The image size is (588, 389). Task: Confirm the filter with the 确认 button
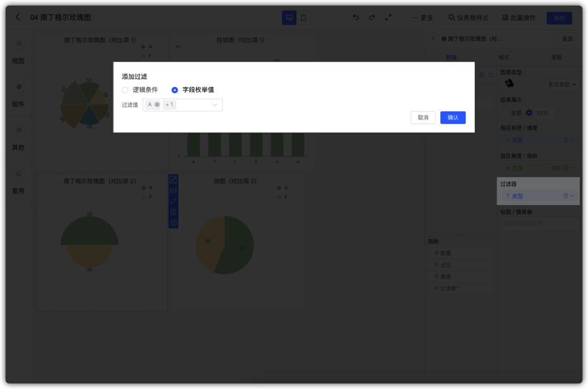pyautogui.click(x=453, y=118)
